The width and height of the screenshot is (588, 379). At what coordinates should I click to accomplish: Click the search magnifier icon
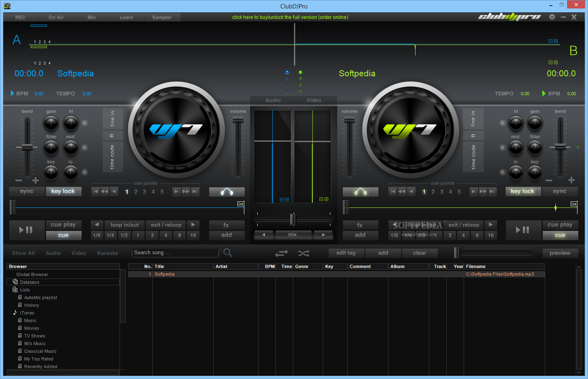tap(228, 253)
